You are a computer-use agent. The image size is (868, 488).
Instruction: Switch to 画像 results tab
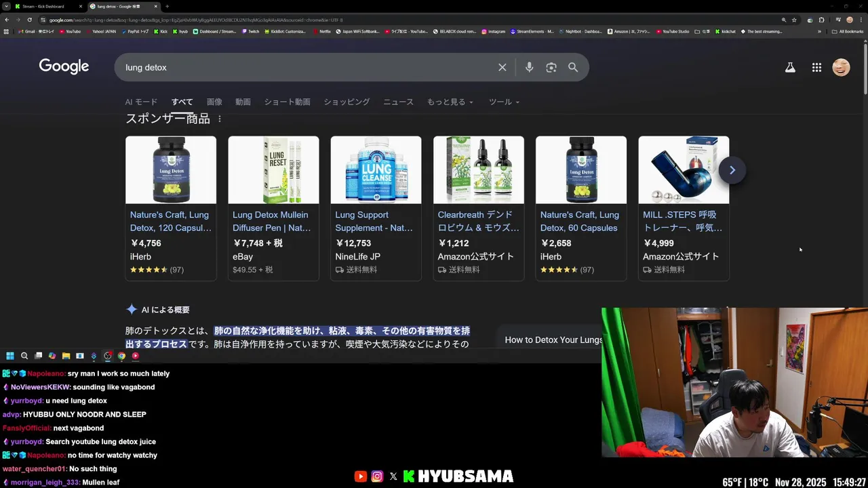point(214,102)
